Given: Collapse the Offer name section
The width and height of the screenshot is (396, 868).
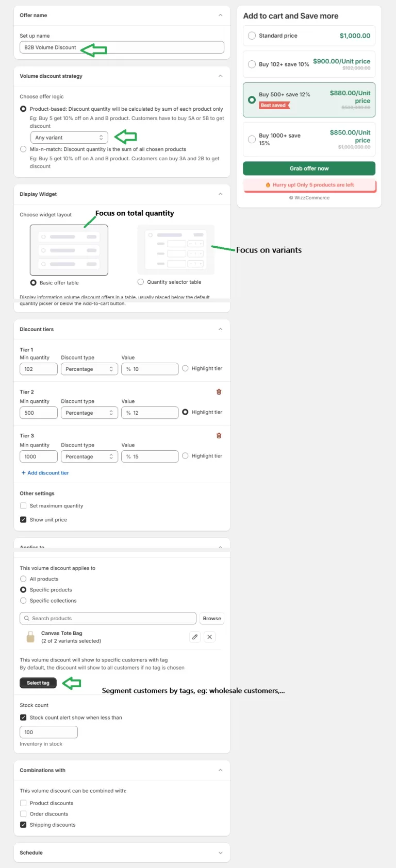Looking at the screenshot, I should [x=220, y=15].
